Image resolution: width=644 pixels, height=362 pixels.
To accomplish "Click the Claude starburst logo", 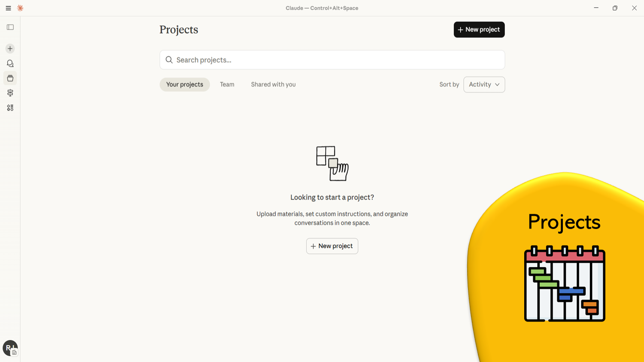I will [20, 8].
